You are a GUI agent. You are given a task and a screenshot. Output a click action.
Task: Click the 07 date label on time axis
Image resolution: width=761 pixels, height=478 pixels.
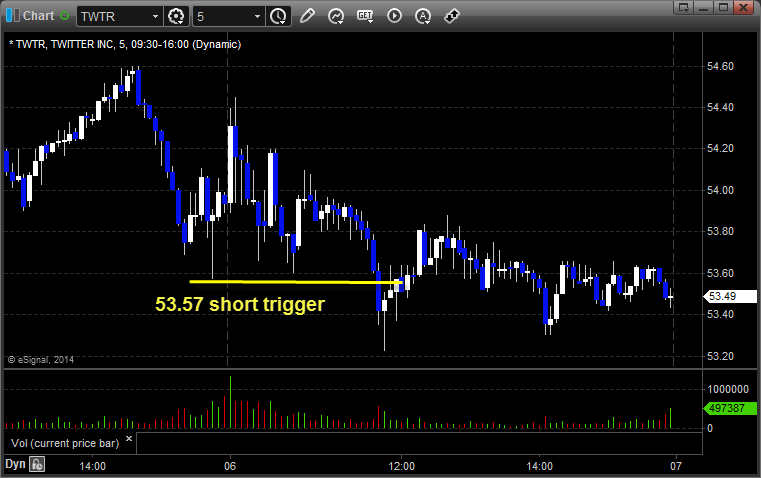(x=676, y=466)
